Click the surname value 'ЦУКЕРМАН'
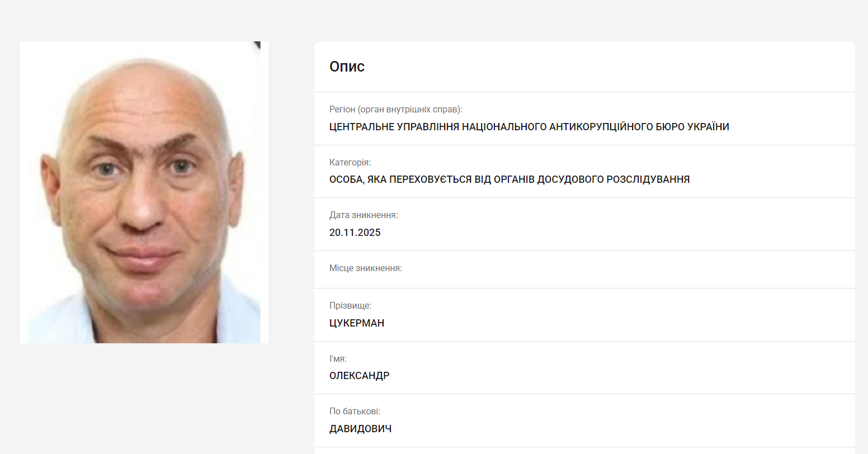The height and width of the screenshot is (454, 868). click(357, 323)
